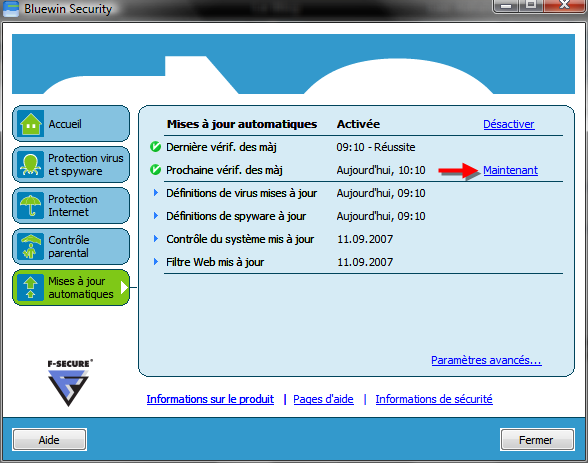Open the Accueil home section
588x463 pixels.
(x=71, y=123)
